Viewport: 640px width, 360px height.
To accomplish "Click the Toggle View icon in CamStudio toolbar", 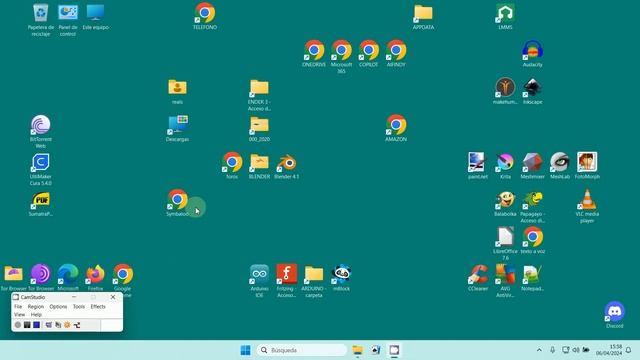I will [x=49, y=325].
